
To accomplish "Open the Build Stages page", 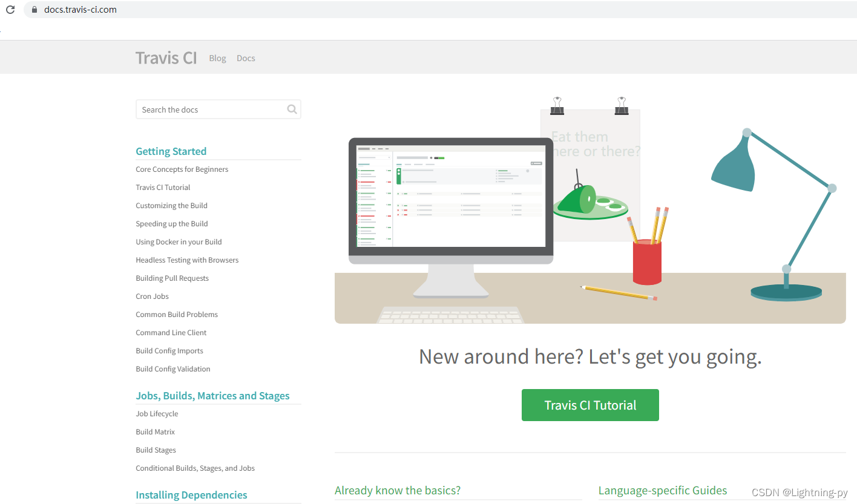I will click(156, 450).
